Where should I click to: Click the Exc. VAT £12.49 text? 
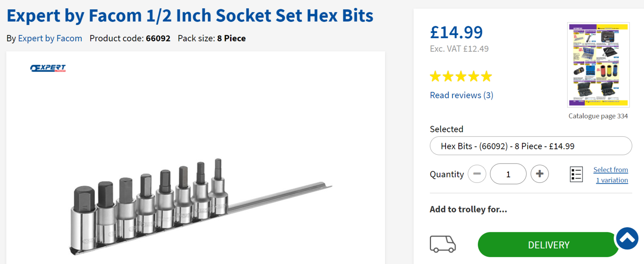(459, 49)
